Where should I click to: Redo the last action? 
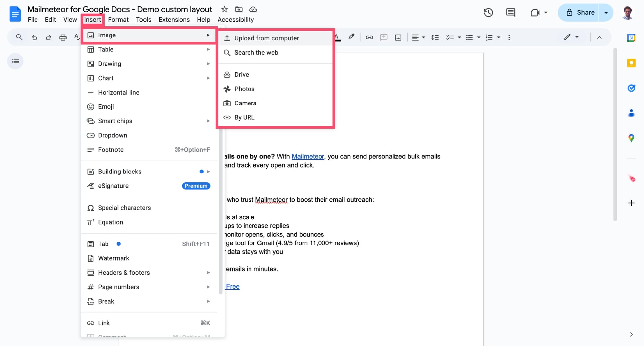pos(48,37)
